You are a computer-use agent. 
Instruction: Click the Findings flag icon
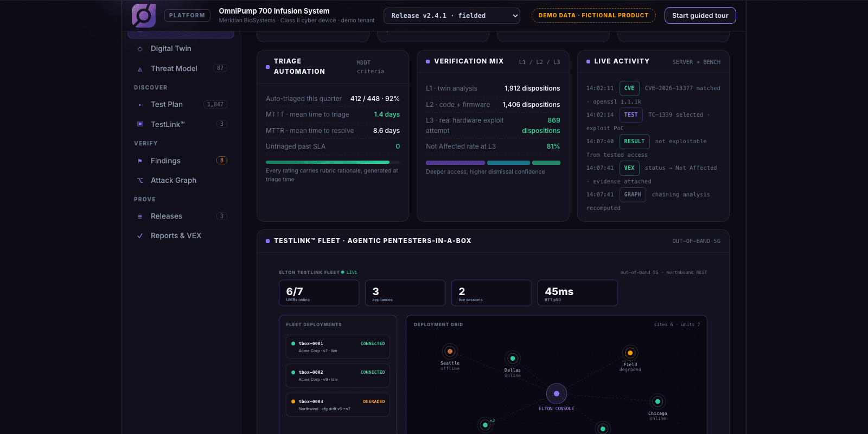coord(140,161)
